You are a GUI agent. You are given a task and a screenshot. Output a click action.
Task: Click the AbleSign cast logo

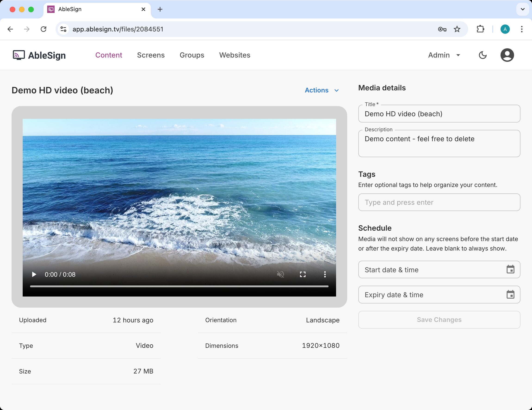[19, 55]
